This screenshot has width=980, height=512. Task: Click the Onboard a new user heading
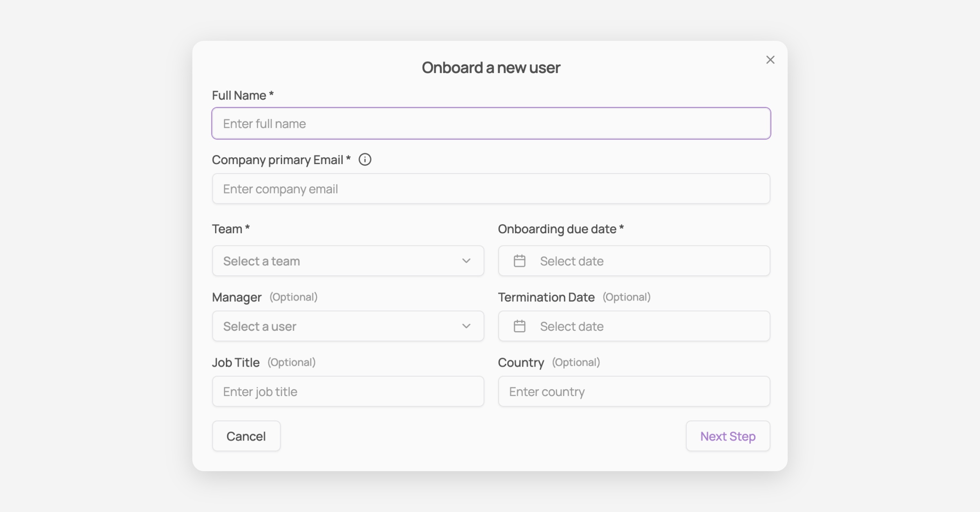point(491,68)
